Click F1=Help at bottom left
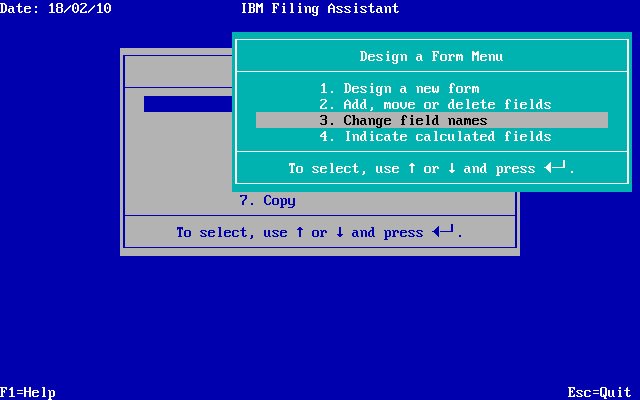Screen dimensions: 640x400 28,393
